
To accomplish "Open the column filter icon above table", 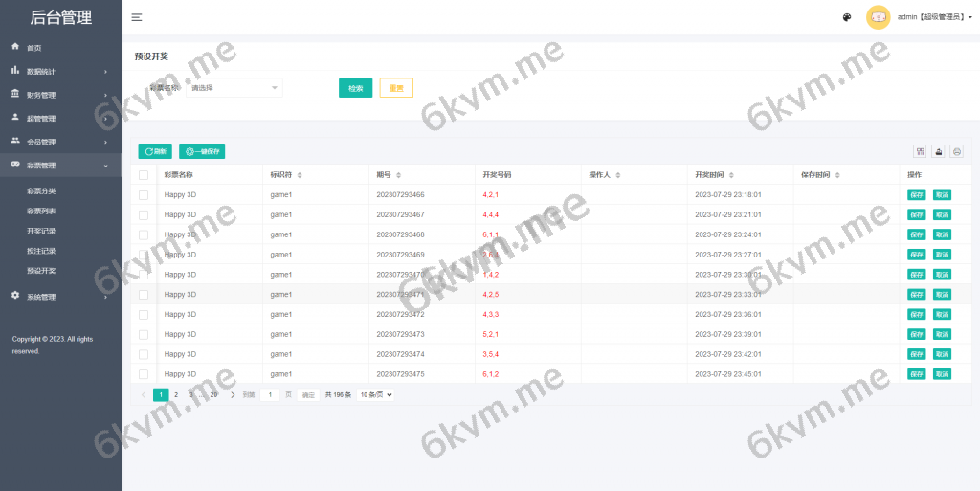I will (x=920, y=151).
